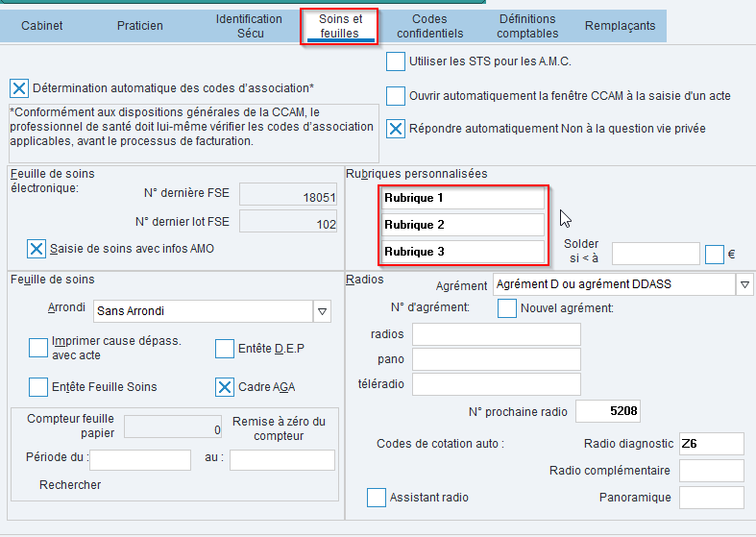Focus the Solder si < à amount field

pos(656,254)
